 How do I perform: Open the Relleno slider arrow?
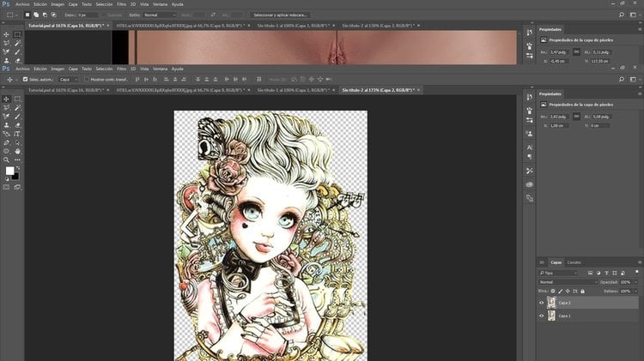635,292
